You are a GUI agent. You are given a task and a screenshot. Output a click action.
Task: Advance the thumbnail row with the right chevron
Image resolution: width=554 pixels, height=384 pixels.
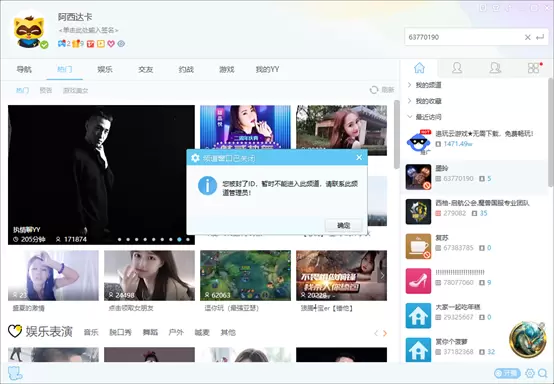382,276
